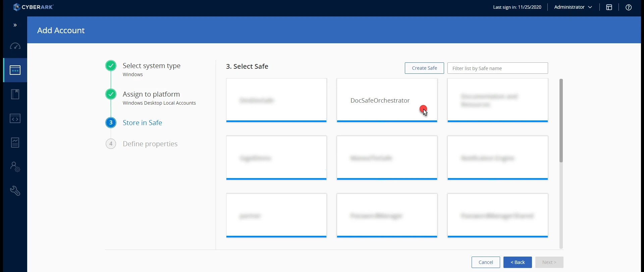Click the layout switch icon in header
The width and height of the screenshot is (644, 272).
coord(609,7)
